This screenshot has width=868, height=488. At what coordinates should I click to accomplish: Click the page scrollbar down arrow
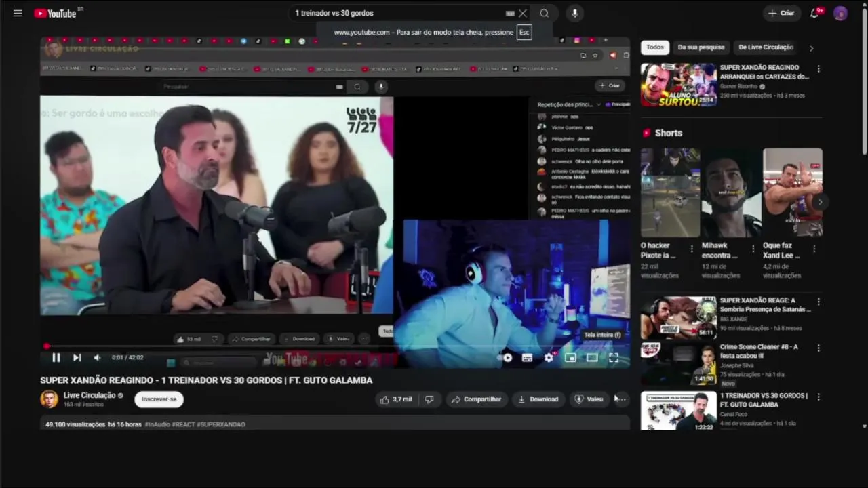[x=864, y=426]
